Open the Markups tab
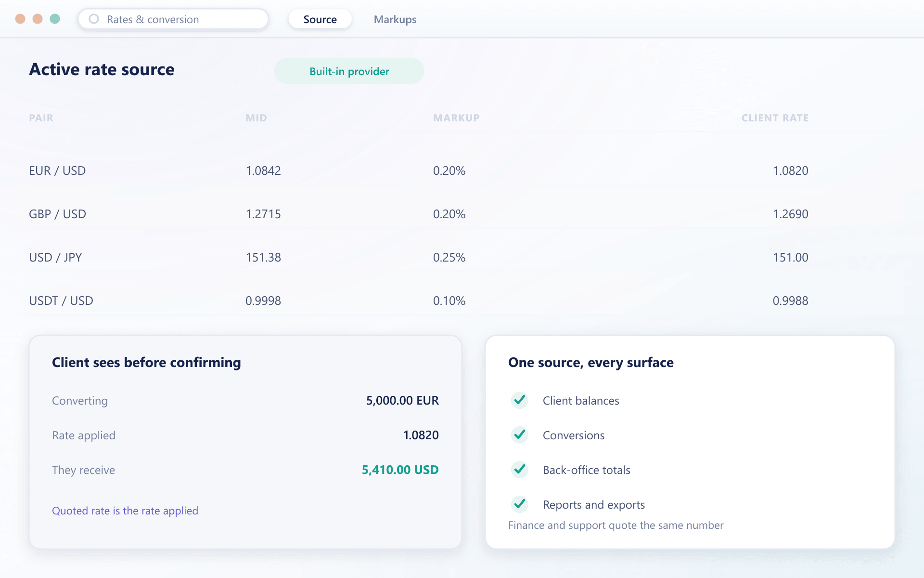Viewport: 924px width, 578px height. coord(395,19)
